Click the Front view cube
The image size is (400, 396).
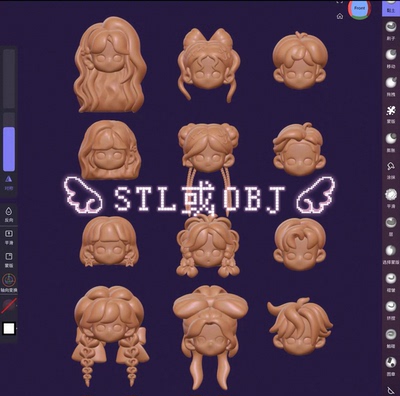pyautogui.click(x=359, y=8)
